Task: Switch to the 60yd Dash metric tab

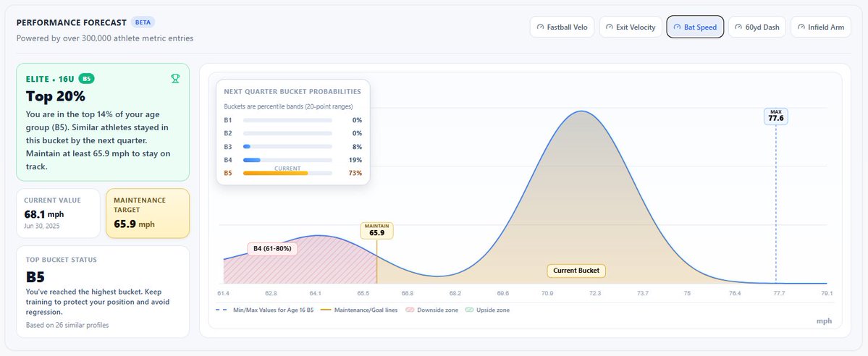Action: tap(757, 27)
